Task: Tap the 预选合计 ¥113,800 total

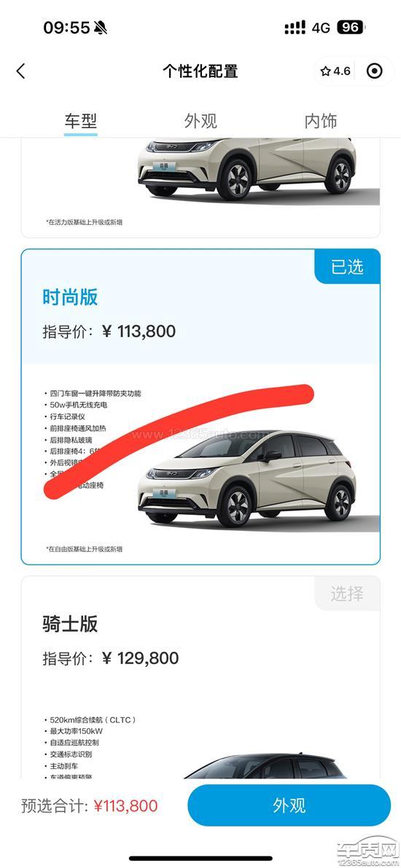Action: (89, 805)
